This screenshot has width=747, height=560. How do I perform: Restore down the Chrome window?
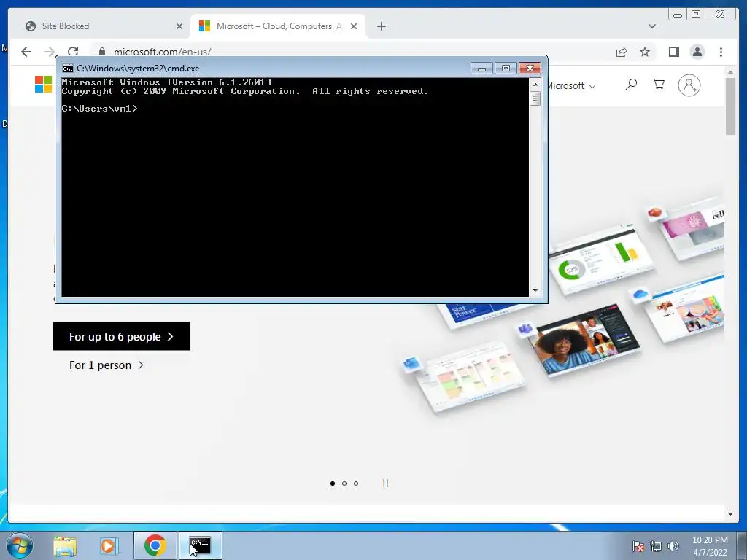click(x=696, y=15)
